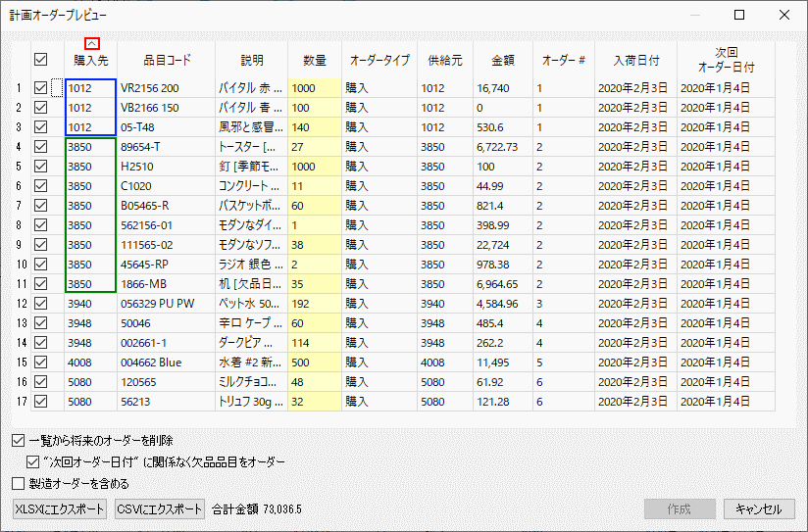Toggle the 欠品品目をオーダー checkbox
Screen dimensions: 808x532
click(33, 461)
